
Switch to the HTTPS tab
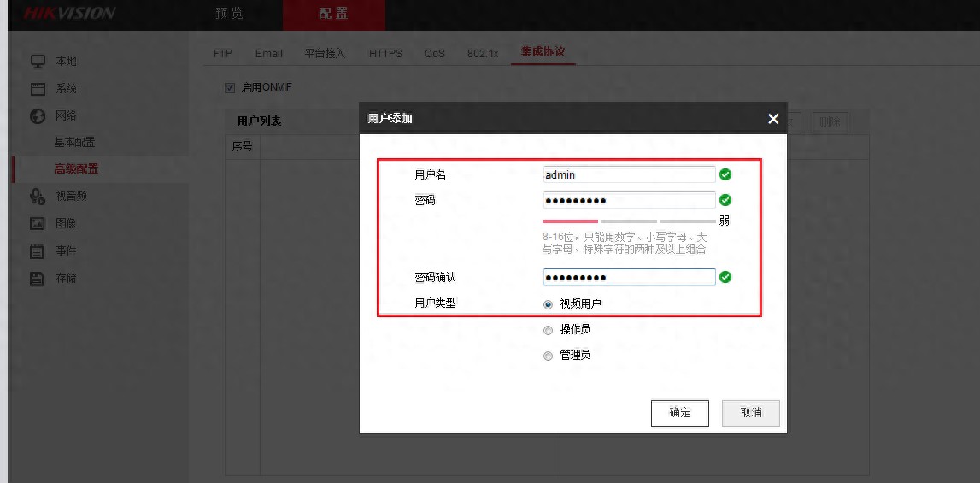click(x=385, y=53)
